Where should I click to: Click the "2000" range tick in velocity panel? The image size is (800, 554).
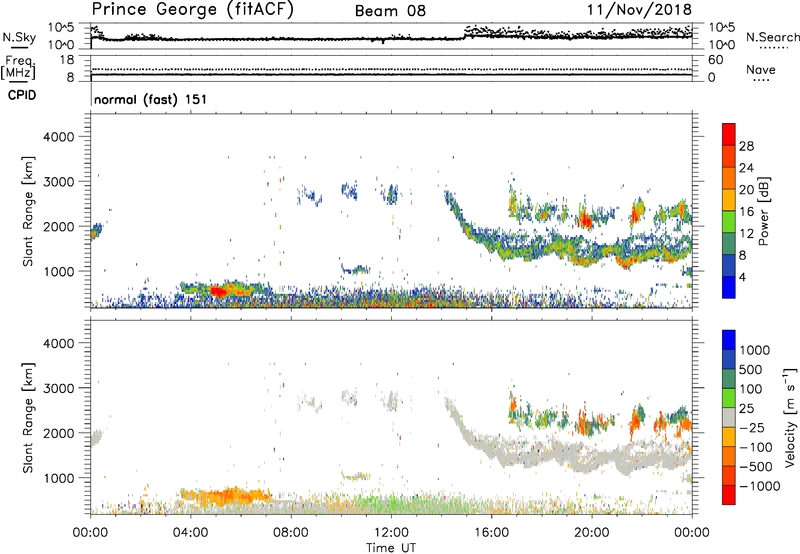(x=59, y=433)
